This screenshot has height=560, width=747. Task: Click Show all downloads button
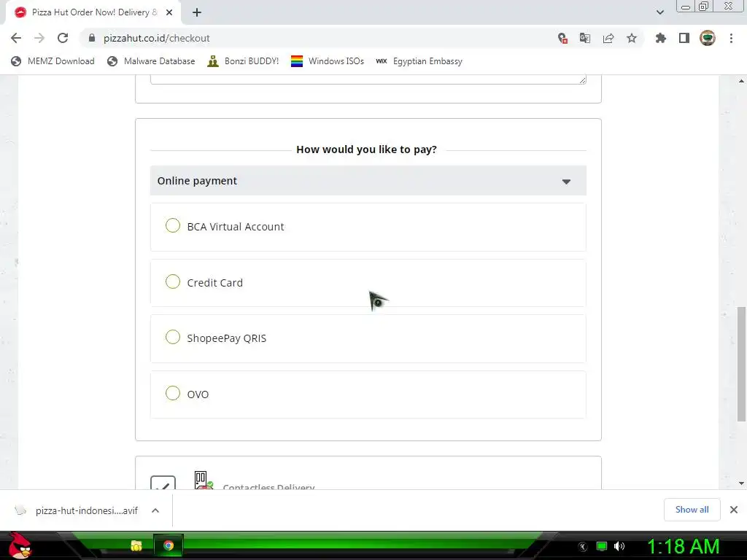coord(692,510)
